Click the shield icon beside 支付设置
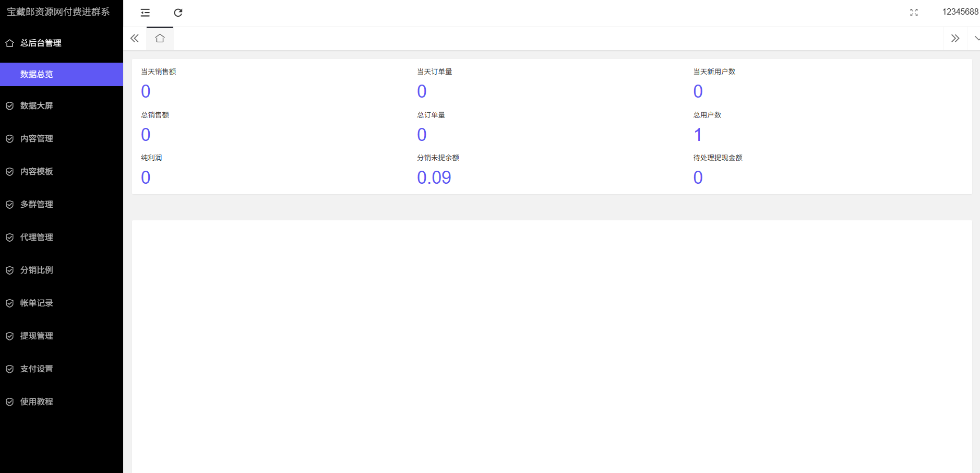 point(9,369)
